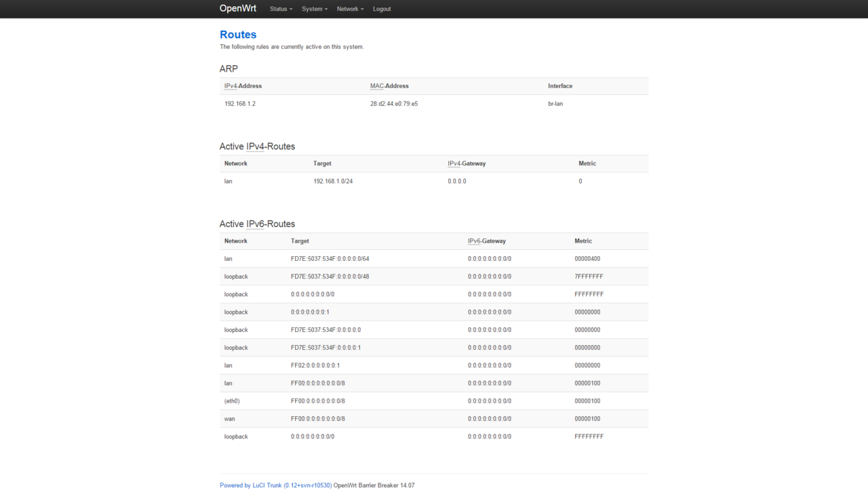Open the Network dropdown menu
Viewport: 868px width, 492px height.
coord(350,9)
